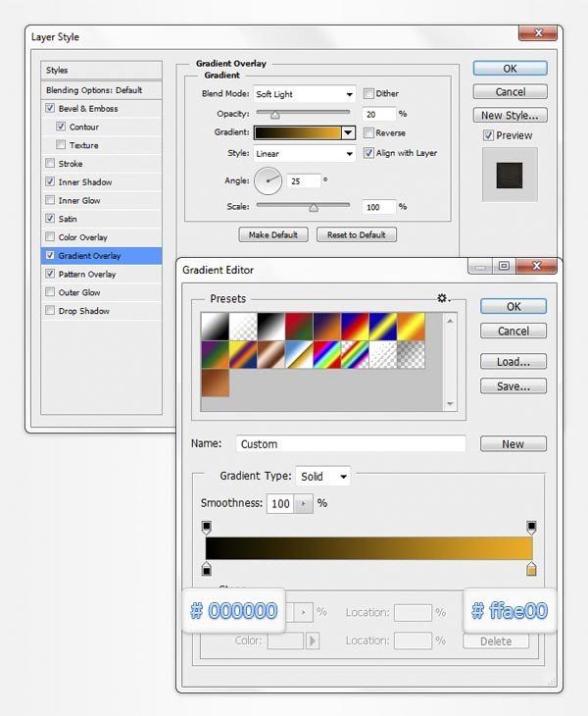Click the Opacity value field showing 20
The image size is (588, 716).
(379, 114)
